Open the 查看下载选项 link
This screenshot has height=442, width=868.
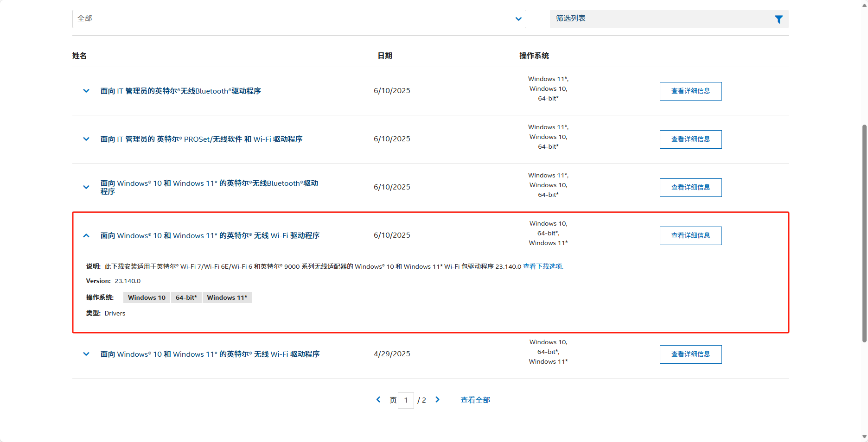pos(542,266)
